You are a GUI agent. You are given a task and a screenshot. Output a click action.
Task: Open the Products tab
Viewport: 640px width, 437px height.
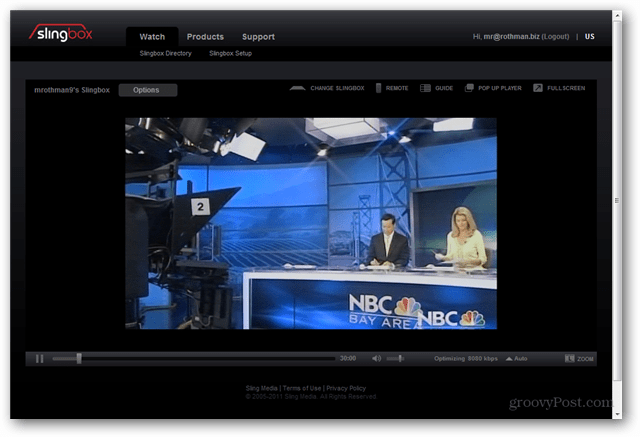point(205,37)
